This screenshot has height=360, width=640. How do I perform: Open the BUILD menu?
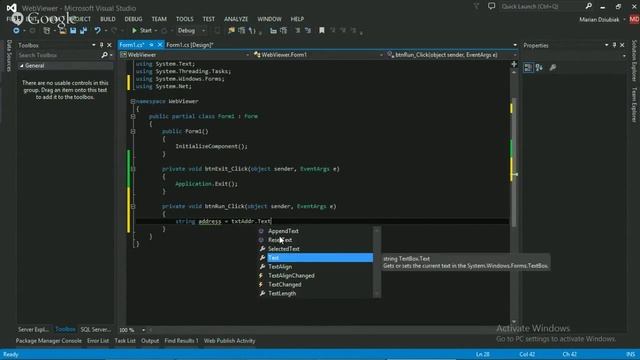click(x=108, y=19)
